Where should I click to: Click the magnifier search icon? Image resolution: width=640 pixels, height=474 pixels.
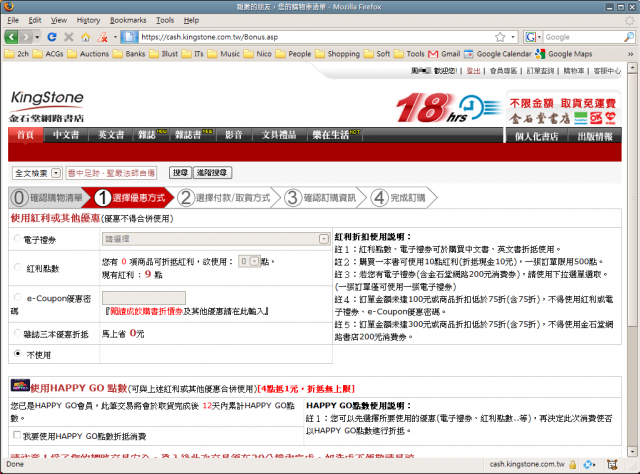coord(629,37)
